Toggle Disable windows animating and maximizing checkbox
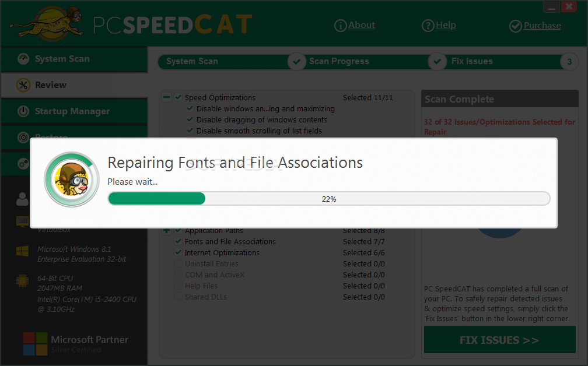Image resolution: width=588 pixels, height=366 pixels. pos(190,108)
